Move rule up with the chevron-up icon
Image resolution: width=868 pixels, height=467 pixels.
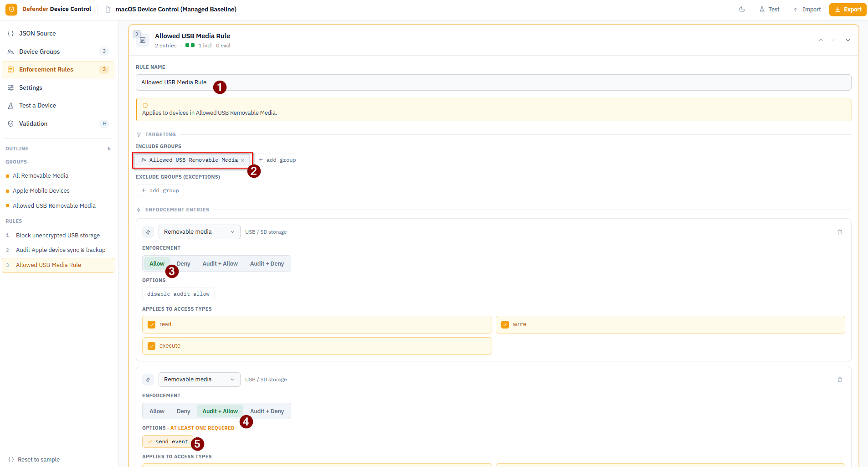[x=821, y=40]
